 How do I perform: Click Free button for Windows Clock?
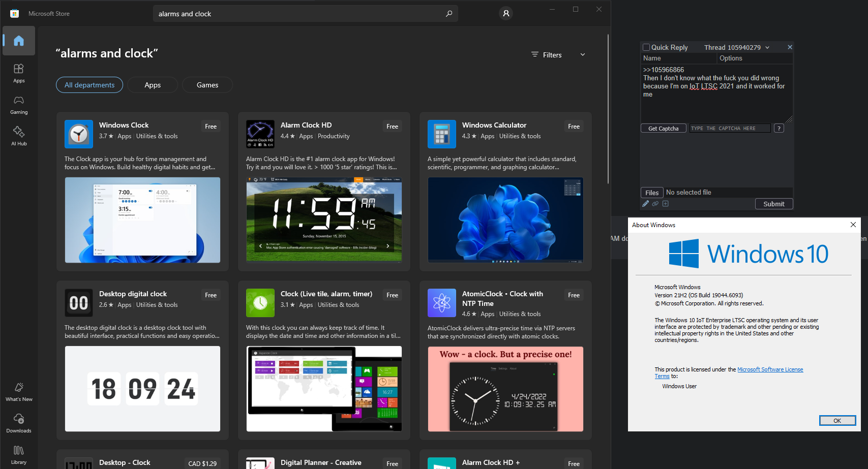click(211, 127)
